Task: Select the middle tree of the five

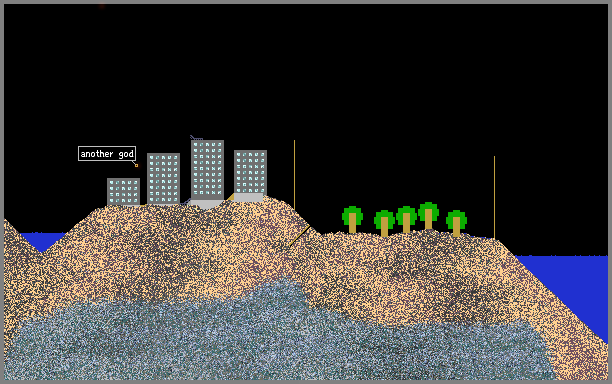Action: coord(406,220)
